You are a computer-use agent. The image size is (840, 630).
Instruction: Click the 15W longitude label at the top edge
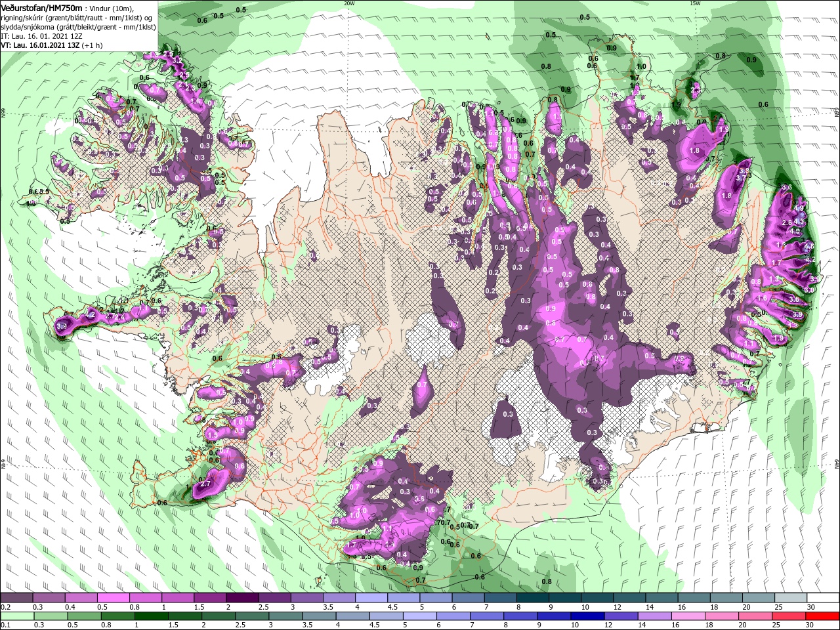695,3
